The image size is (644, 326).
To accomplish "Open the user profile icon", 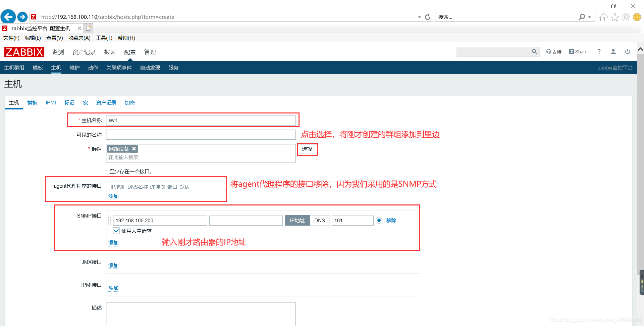I will tap(613, 52).
